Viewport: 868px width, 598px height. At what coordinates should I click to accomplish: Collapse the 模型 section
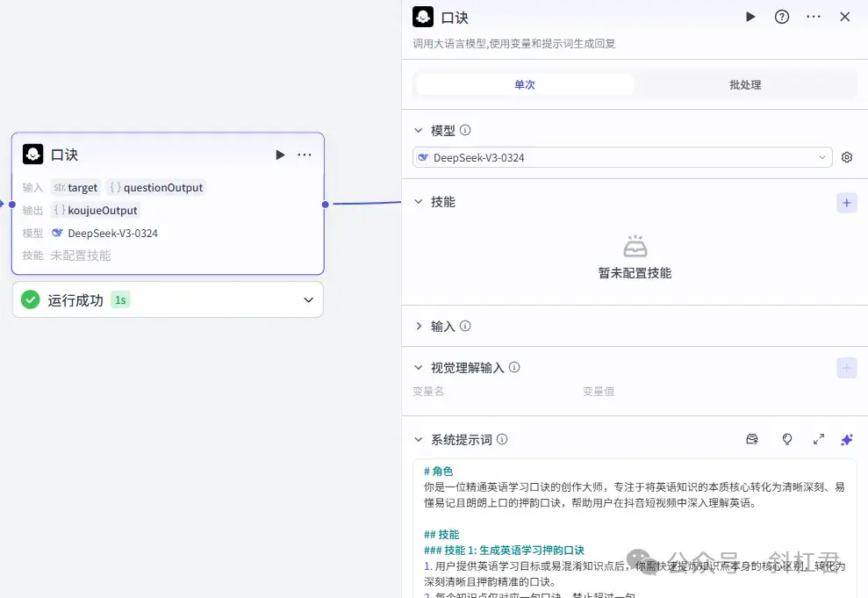click(419, 130)
